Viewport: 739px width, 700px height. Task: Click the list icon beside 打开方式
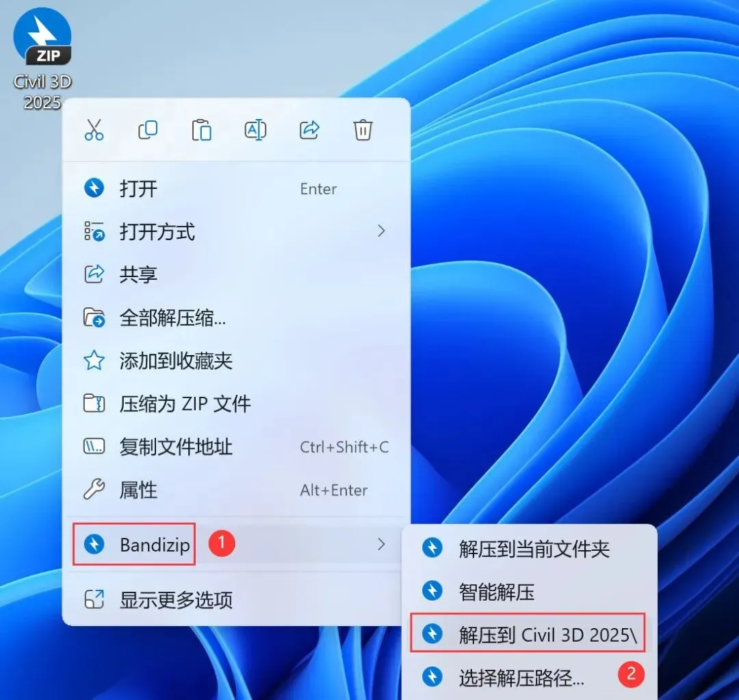click(94, 231)
